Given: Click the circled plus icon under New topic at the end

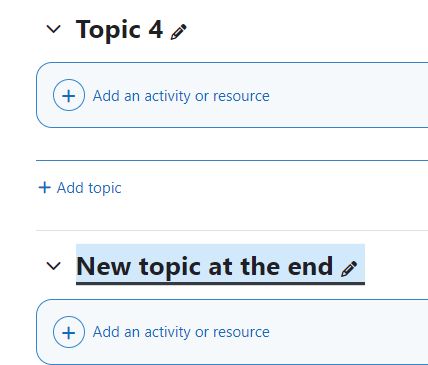Looking at the screenshot, I should click(x=69, y=332).
